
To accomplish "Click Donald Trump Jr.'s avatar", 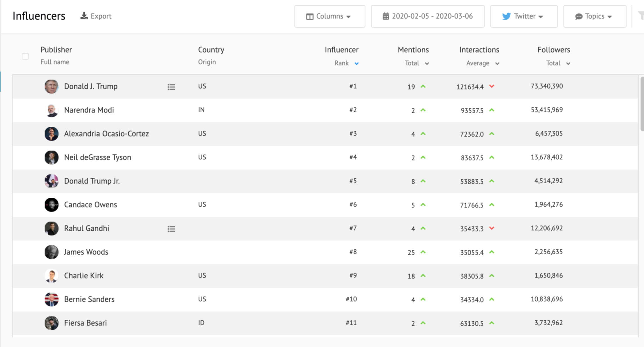I will coord(52,181).
